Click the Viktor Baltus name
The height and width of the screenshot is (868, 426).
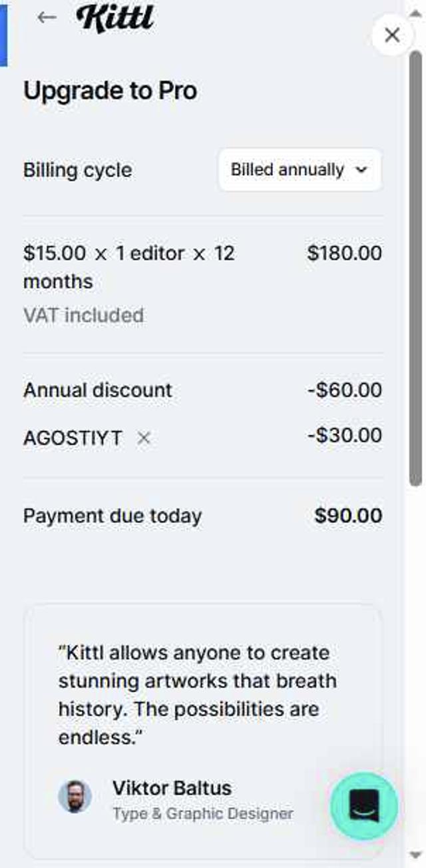172,788
